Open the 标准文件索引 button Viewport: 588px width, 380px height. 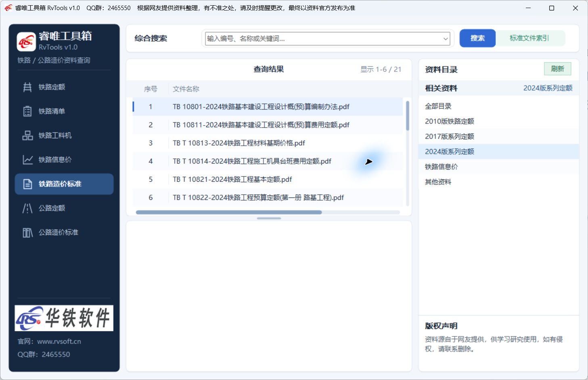tap(529, 38)
